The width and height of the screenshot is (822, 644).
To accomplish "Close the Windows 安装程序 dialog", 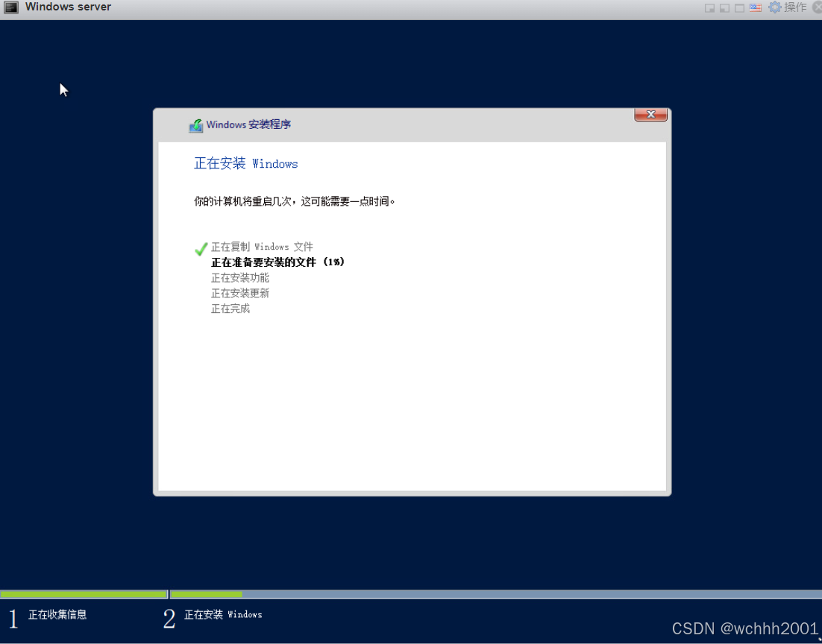I will [650, 114].
